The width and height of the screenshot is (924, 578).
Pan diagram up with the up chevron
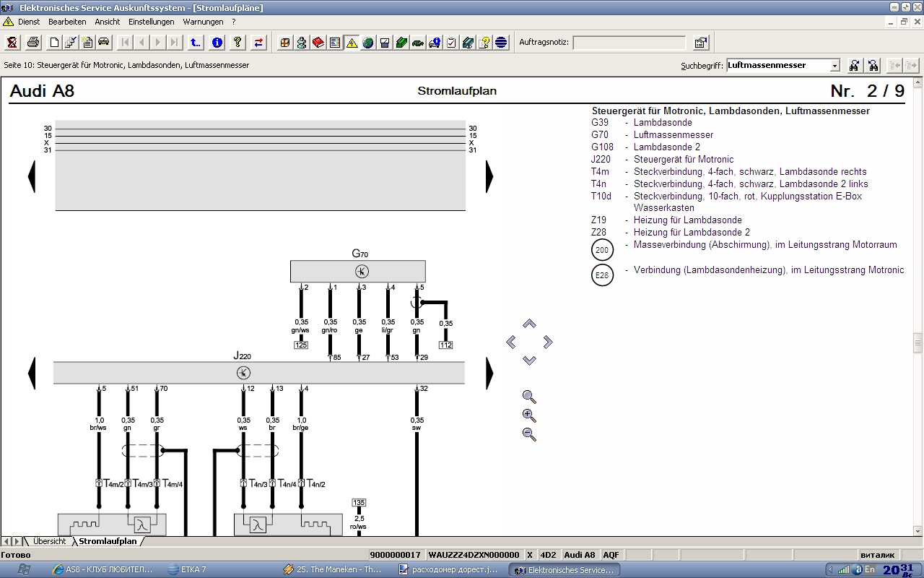(x=529, y=324)
